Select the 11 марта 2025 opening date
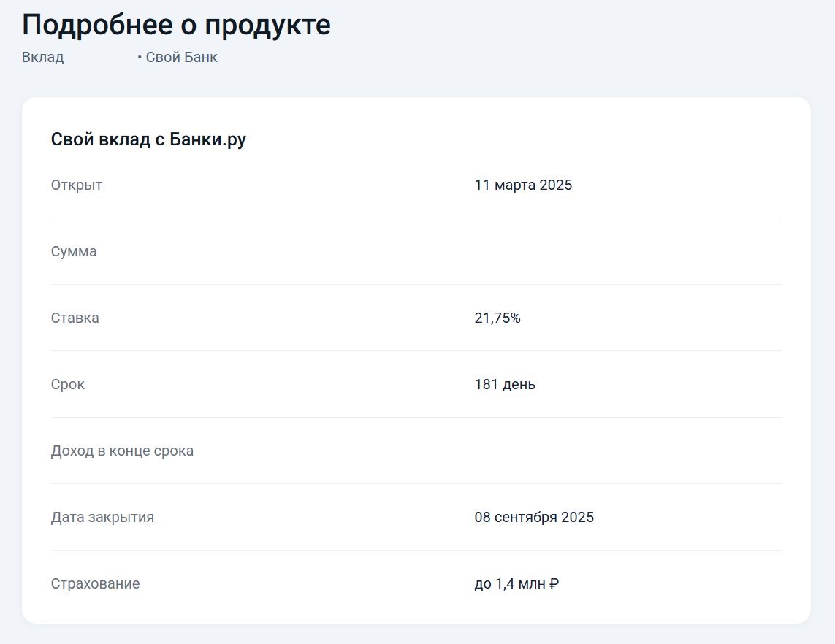 point(523,185)
